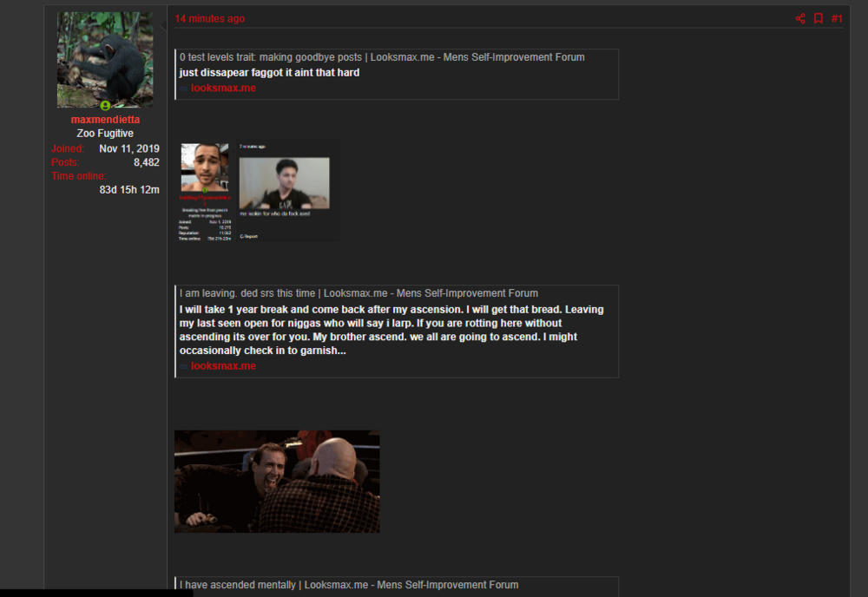Screen dimensions: 868x597
Task: Open 'I am leaving. ded srs this time' thread
Action: point(358,293)
